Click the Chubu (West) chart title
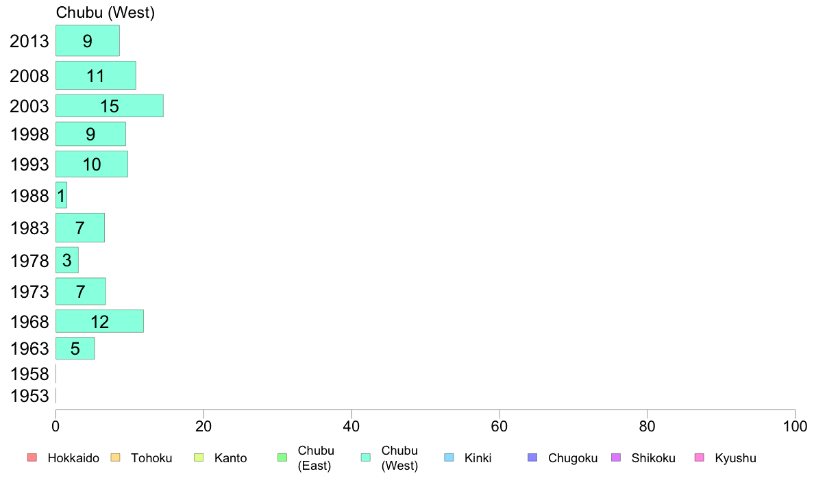The height and width of the screenshot is (504, 814). [106, 12]
